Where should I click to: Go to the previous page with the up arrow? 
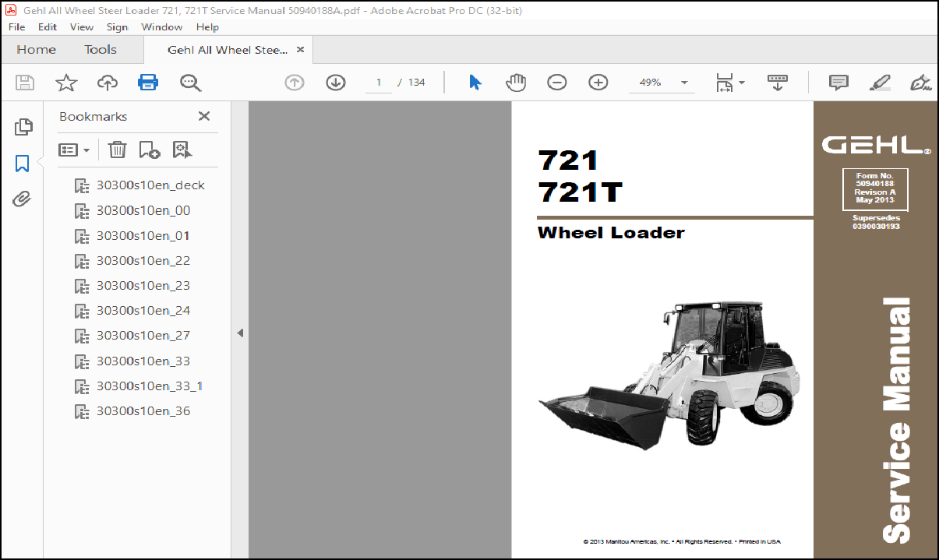(x=295, y=83)
